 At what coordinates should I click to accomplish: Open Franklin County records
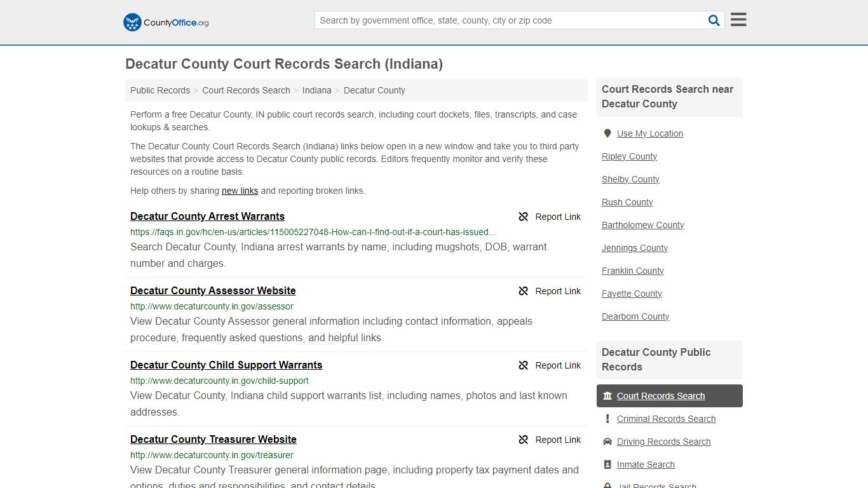click(632, 271)
